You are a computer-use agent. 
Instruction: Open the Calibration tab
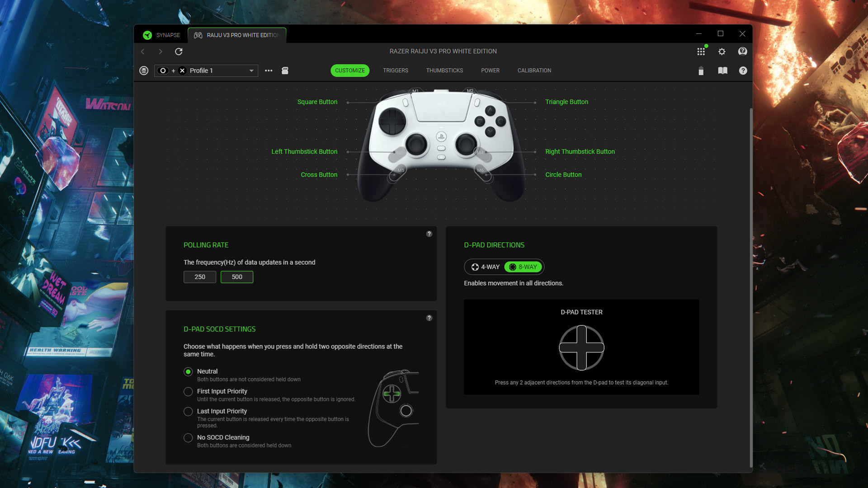coord(534,70)
